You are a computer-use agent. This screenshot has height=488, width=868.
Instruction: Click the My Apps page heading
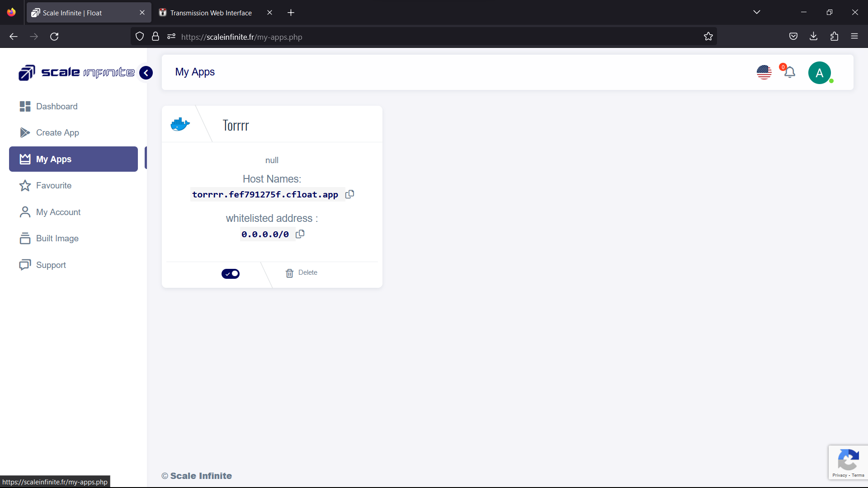(x=195, y=72)
